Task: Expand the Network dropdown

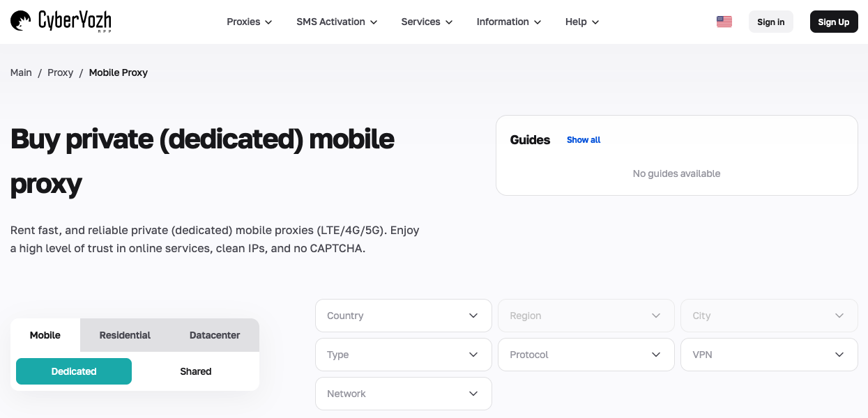Action: (x=404, y=394)
